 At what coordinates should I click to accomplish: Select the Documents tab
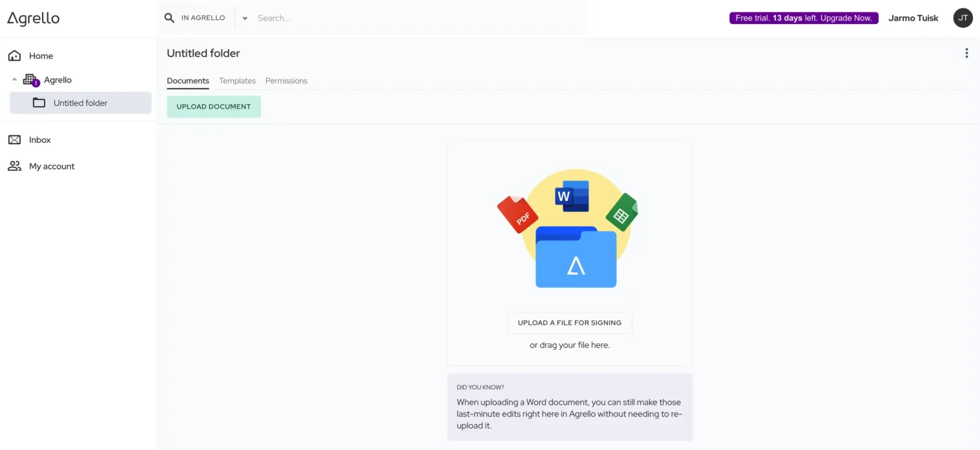(x=187, y=80)
